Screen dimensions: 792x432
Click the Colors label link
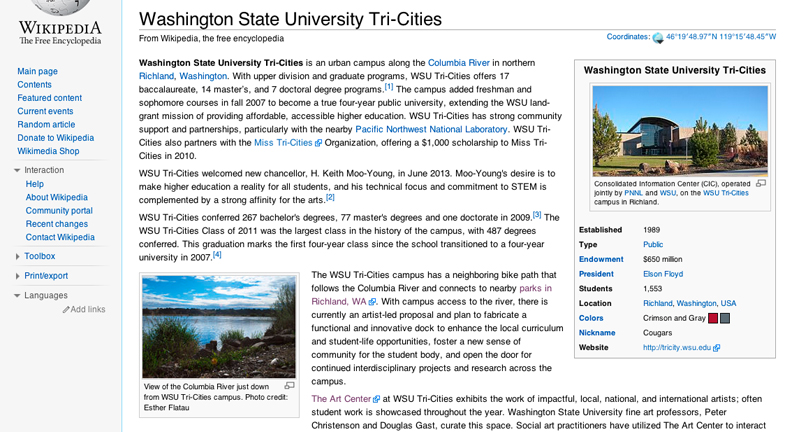point(591,318)
